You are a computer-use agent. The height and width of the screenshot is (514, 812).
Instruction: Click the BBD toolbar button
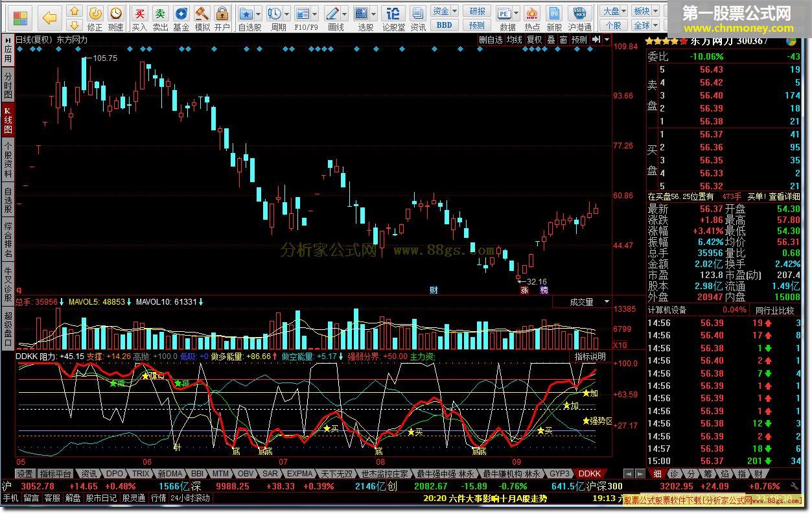click(x=444, y=25)
